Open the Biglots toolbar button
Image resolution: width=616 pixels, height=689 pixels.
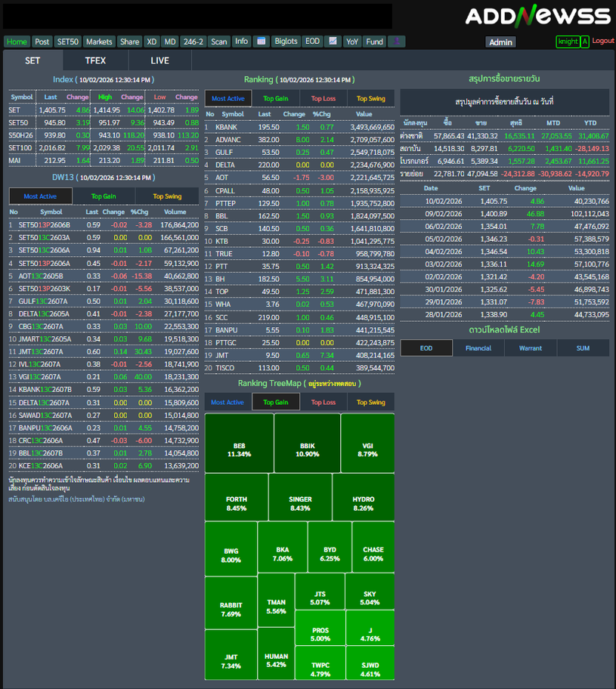pos(286,42)
